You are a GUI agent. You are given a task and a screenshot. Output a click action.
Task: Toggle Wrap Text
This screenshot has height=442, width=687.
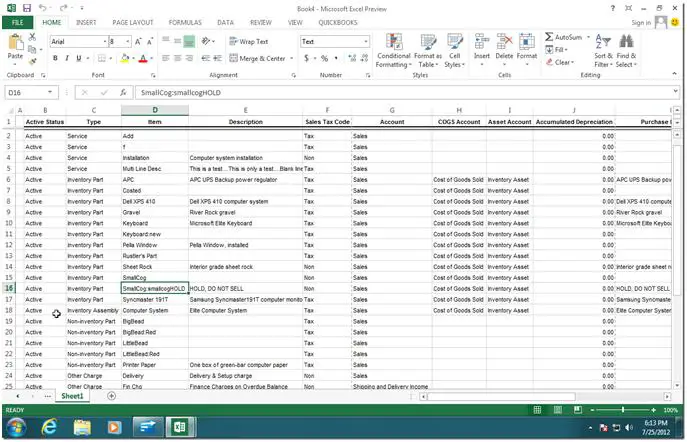[248, 42]
